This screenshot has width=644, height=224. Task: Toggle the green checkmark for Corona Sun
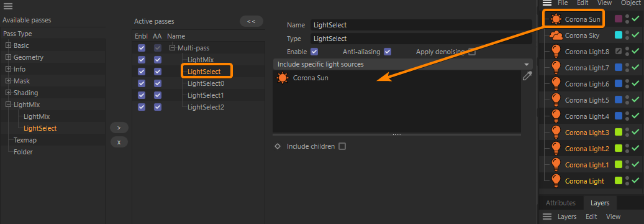(x=636, y=19)
